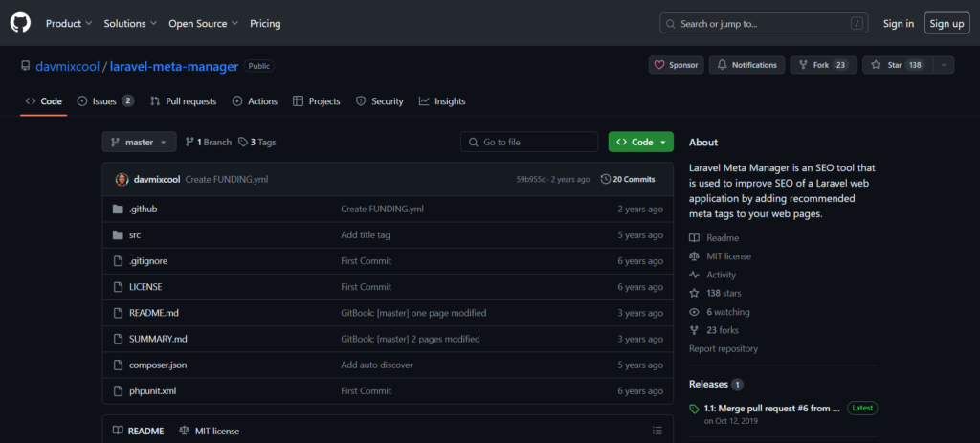The width and height of the screenshot is (980, 443).
Task: Switch to the Insights tab
Action: click(x=442, y=101)
